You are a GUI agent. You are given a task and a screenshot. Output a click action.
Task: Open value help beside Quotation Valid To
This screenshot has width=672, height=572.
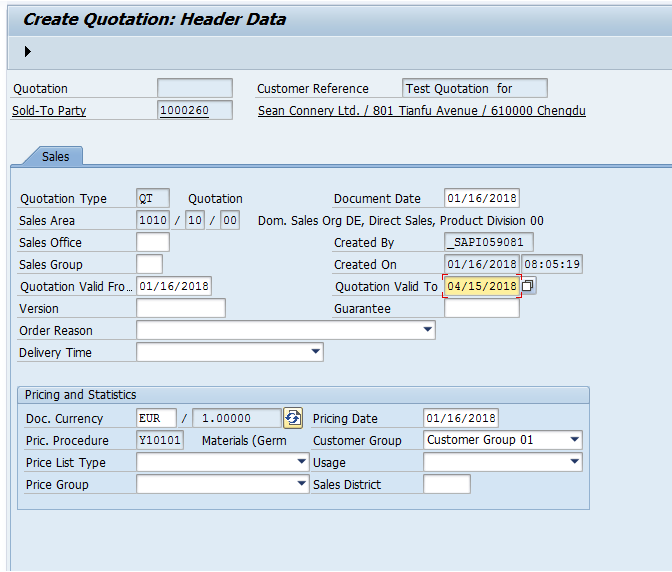pos(528,286)
